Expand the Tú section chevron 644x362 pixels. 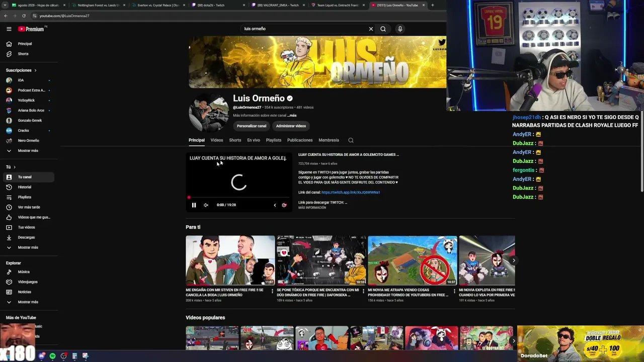point(14,167)
